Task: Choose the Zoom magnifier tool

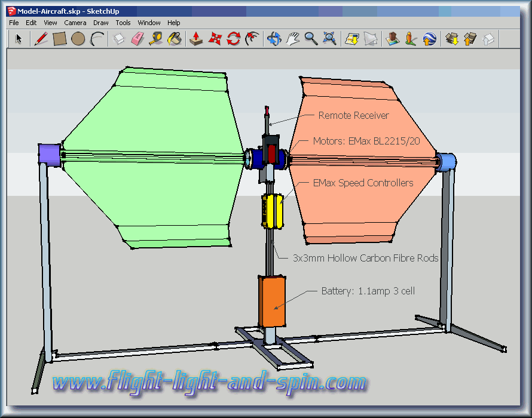Action: coord(311,39)
